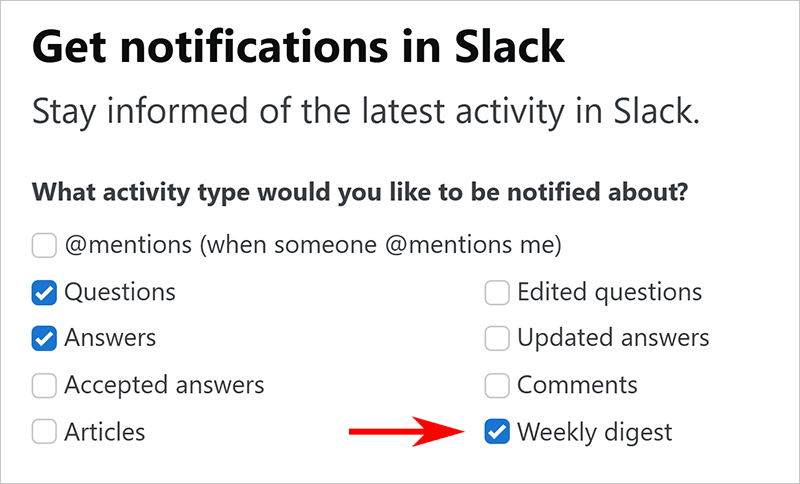The image size is (800, 484).
Task: Click the "Edited questions" label text
Action: (x=609, y=293)
